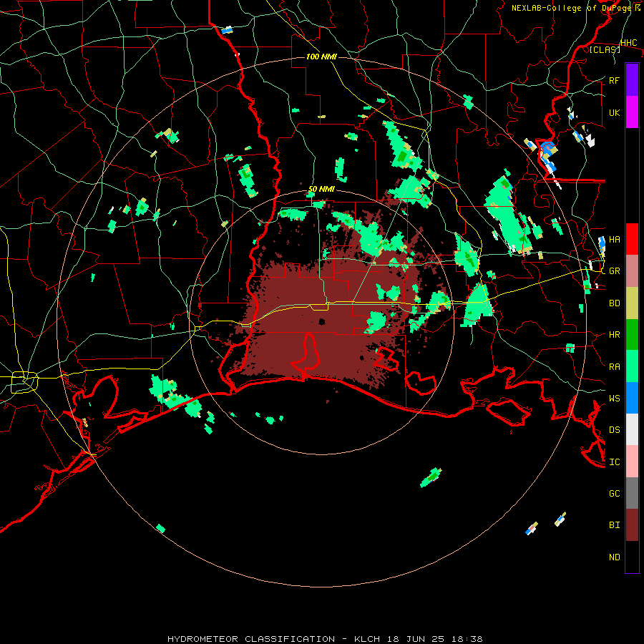The image size is (644, 644).
Task: Click the yellow city loop outline at the left edge
Action: coord(24,381)
